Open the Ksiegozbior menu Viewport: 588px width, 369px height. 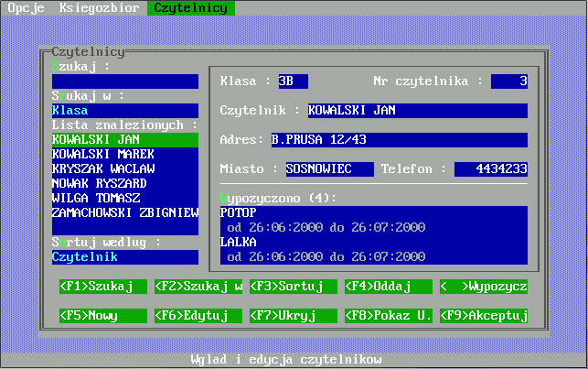100,7
